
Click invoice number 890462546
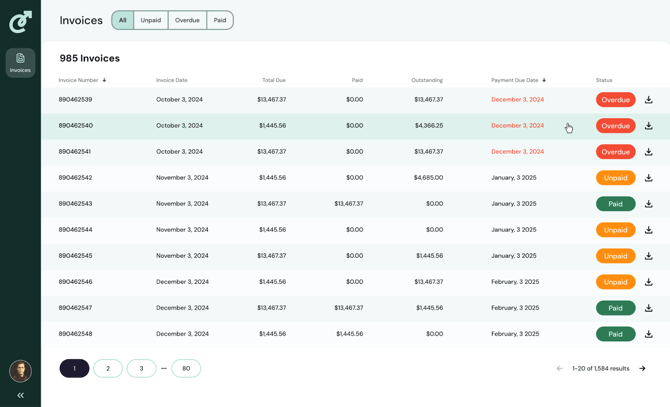75,282
